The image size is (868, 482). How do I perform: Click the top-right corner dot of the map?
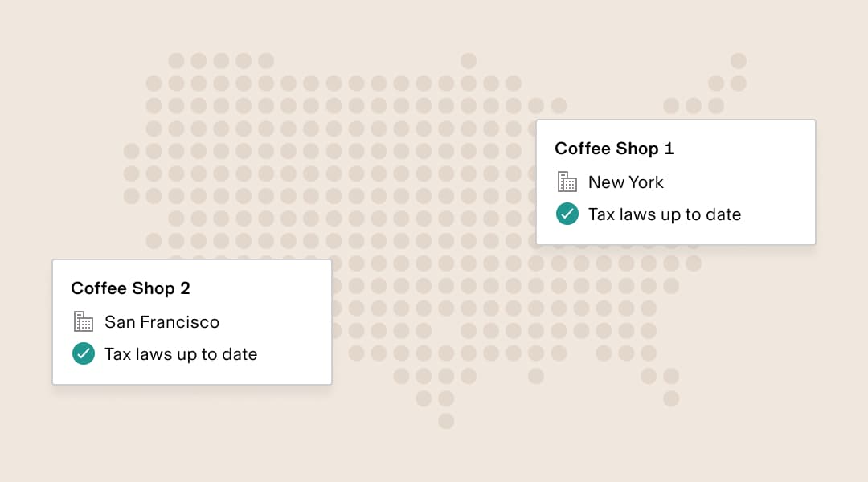click(738, 61)
